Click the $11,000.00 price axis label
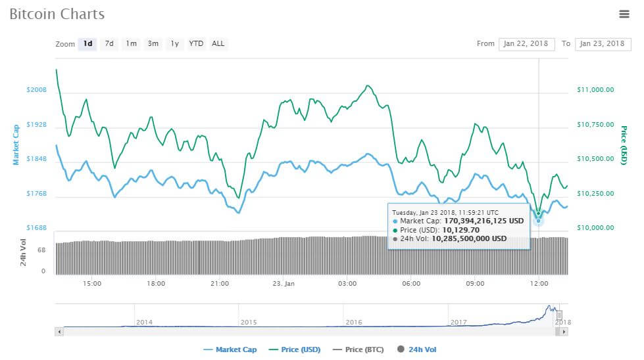The height and width of the screenshot is (360, 644). click(595, 90)
